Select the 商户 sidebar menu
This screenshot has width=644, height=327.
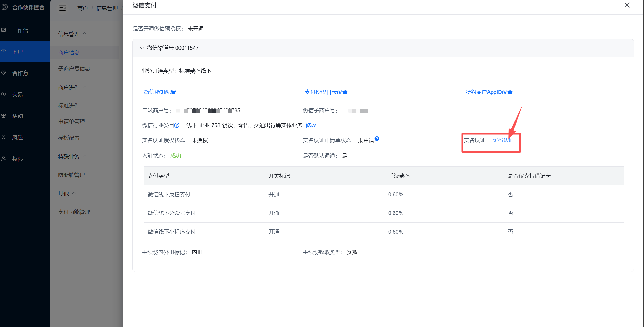click(x=25, y=51)
